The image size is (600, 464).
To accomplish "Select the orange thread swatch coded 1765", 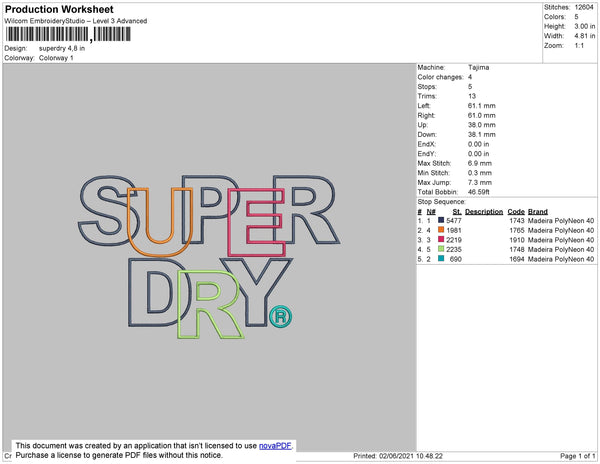I will tap(441, 230).
